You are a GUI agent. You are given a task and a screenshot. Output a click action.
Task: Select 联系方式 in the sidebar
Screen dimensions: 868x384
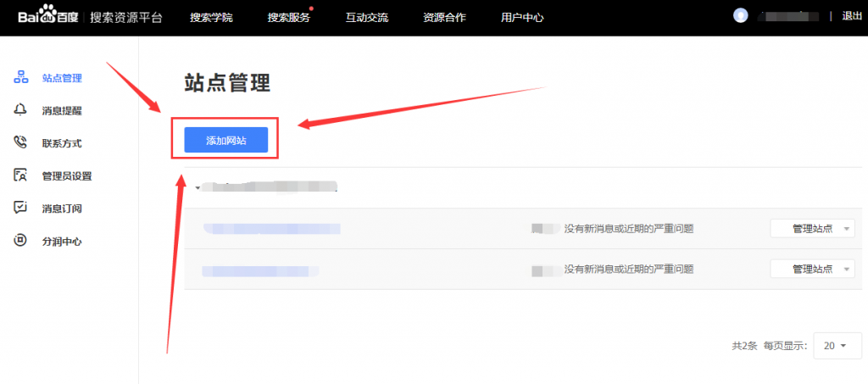[62, 143]
